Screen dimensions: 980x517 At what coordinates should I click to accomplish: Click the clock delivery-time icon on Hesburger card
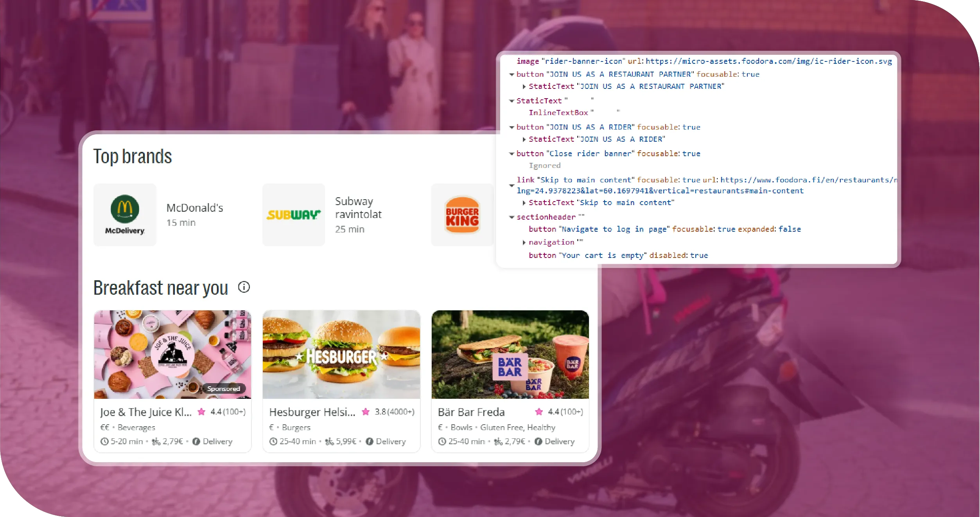[273, 441]
